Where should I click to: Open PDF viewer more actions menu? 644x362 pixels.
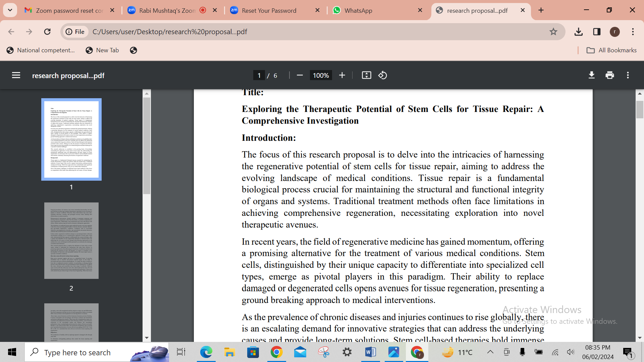(628, 75)
